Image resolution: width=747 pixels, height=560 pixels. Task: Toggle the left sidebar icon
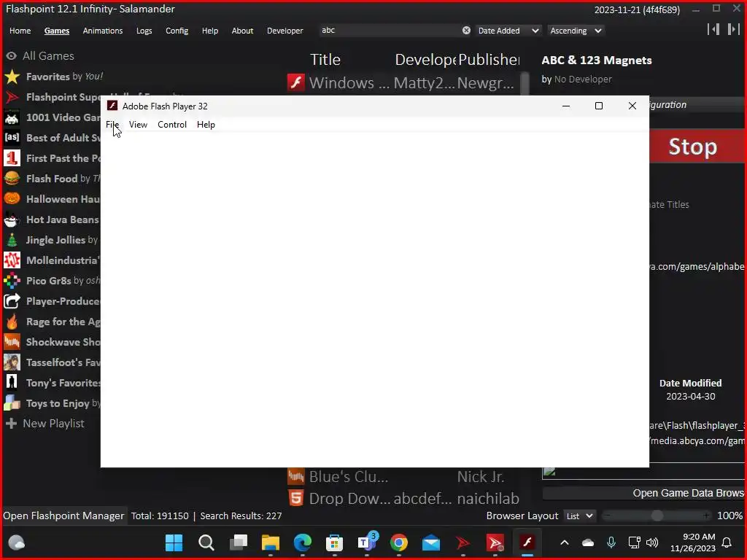[713, 29]
